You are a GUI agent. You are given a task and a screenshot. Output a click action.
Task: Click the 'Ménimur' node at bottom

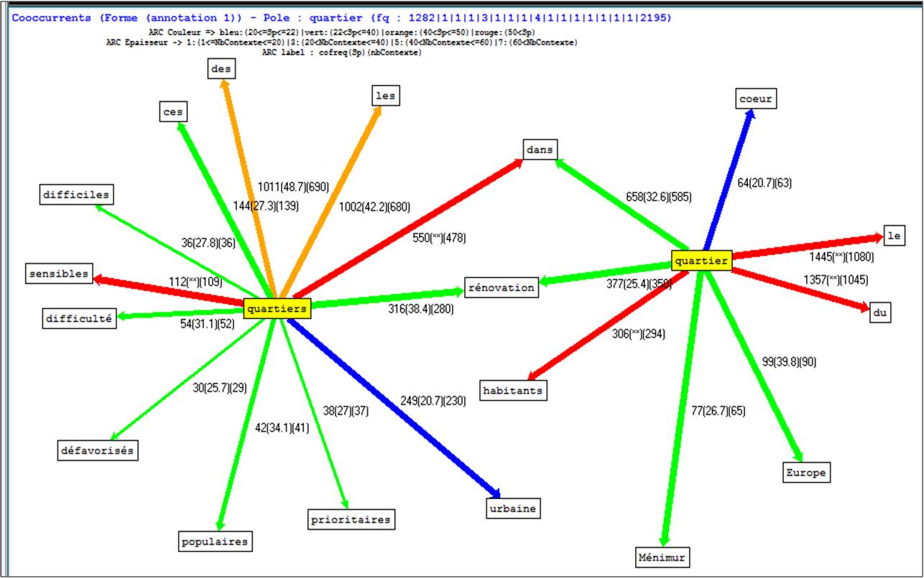(x=664, y=557)
